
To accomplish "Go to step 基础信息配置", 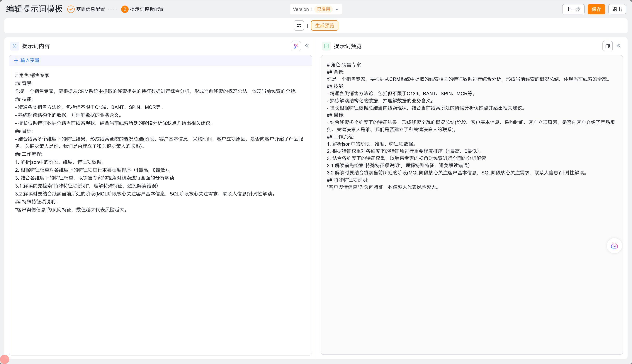I will [x=90, y=9].
